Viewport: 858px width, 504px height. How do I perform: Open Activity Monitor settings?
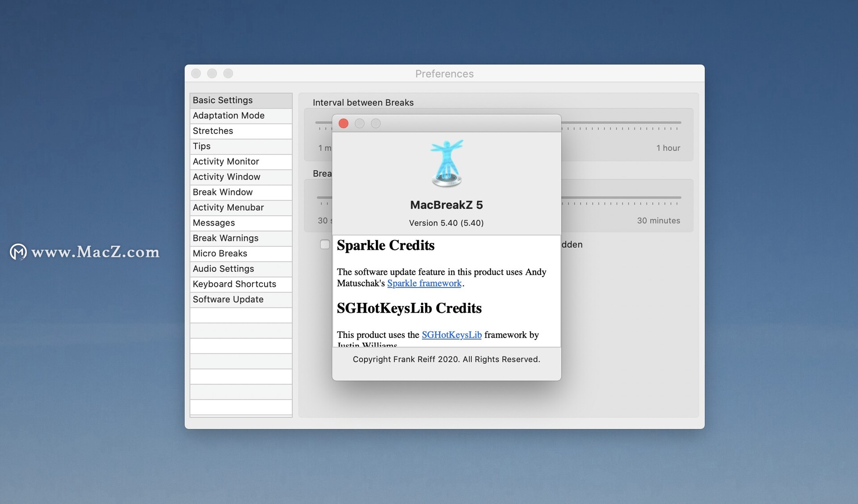tap(241, 162)
